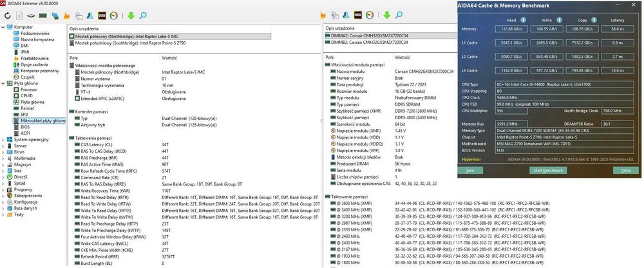Click the green RAM module icon in left toolbar
644x268 pixels.
coord(43,16)
